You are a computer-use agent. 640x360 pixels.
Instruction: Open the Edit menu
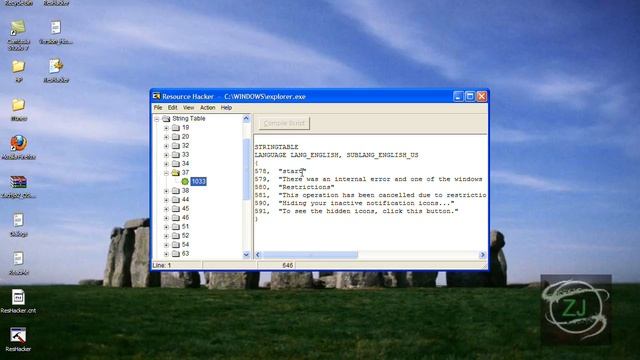173,108
